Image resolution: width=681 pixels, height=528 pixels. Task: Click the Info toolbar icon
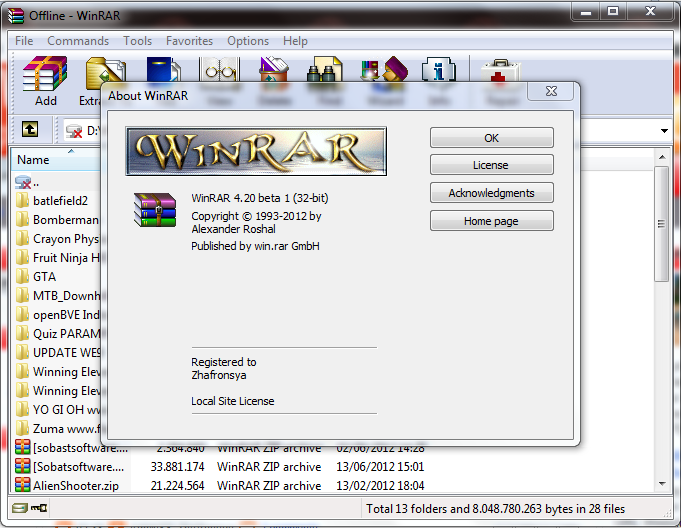point(439,69)
